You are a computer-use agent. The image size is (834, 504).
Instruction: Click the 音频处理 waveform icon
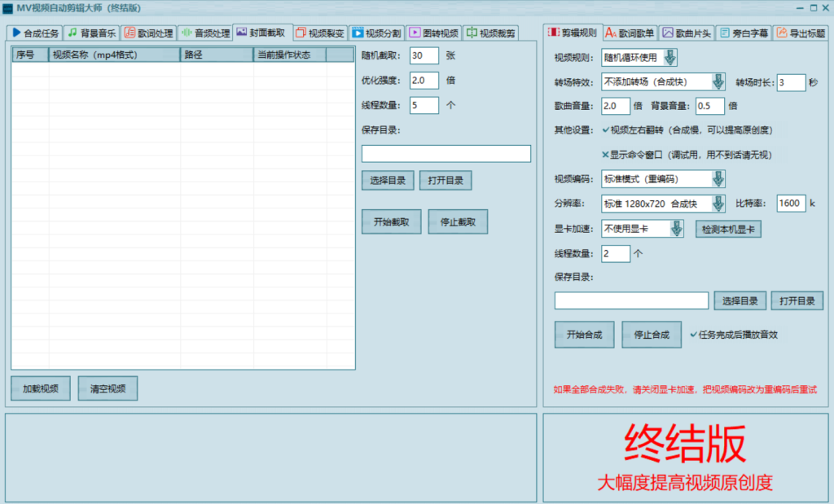pos(187,33)
